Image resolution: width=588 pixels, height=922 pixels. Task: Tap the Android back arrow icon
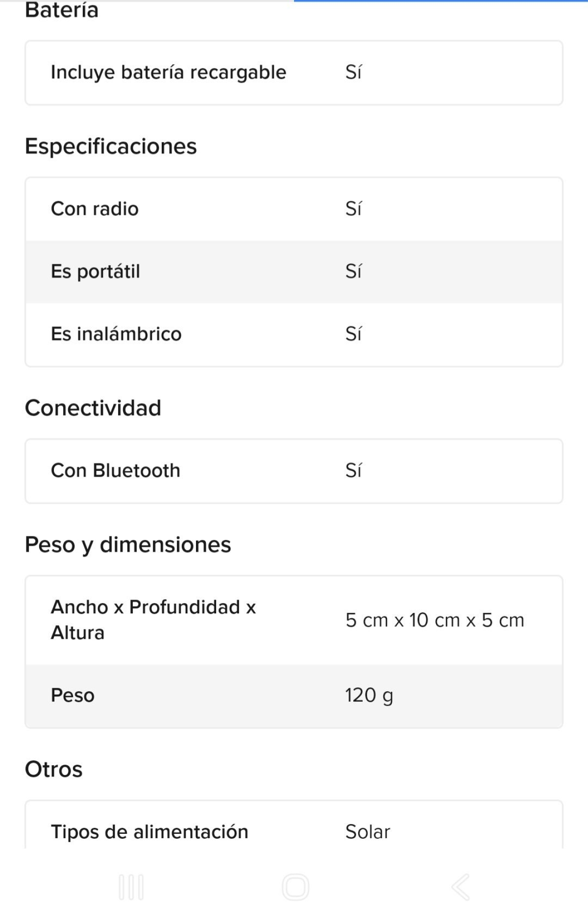460,887
